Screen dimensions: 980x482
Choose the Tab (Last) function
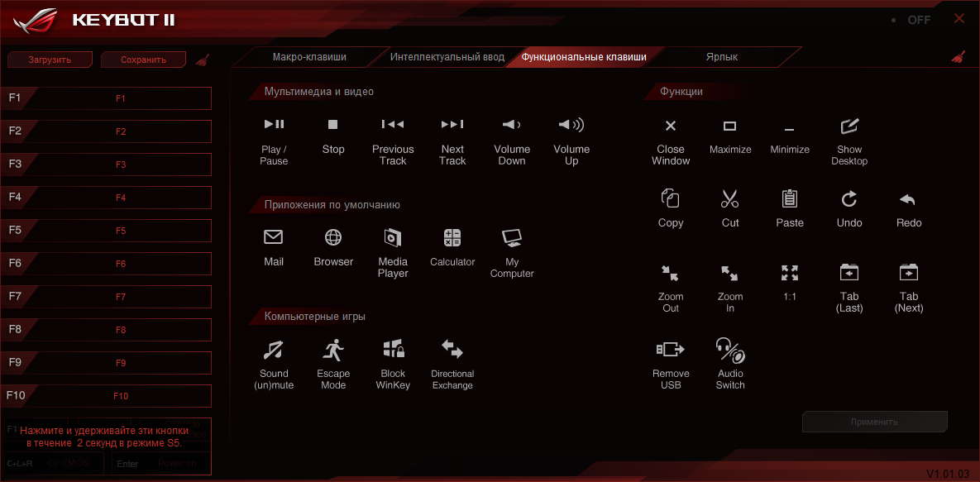(x=849, y=273)
